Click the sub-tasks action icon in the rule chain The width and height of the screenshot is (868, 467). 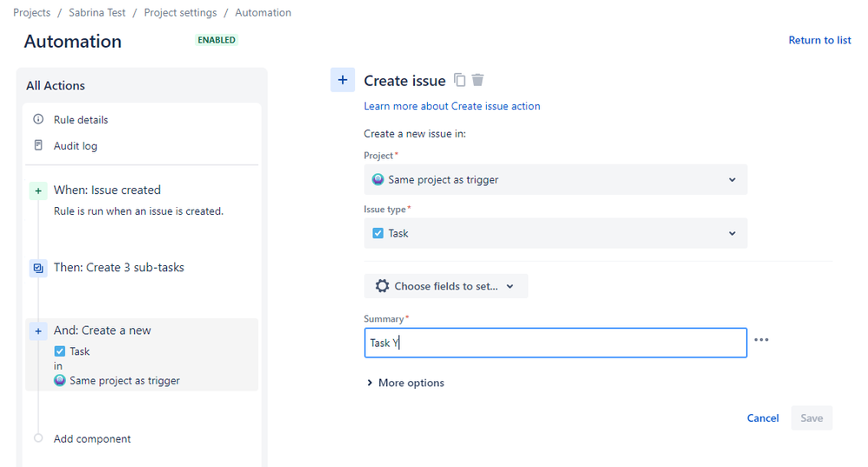coord(38,269)
